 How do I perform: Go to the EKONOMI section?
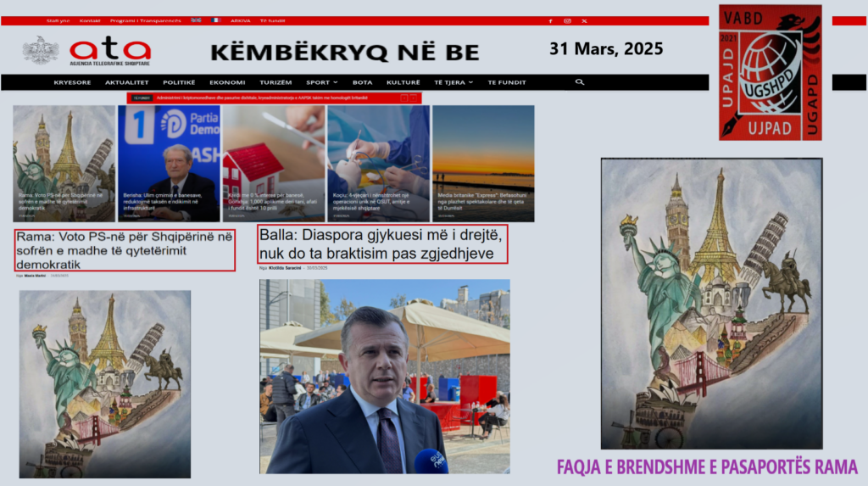tap(227, 82)
